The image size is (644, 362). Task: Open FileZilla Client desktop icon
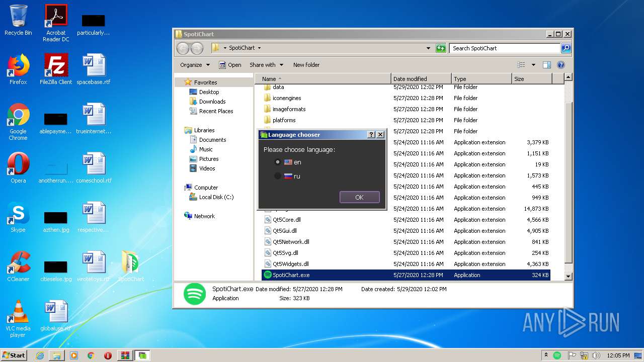(56, 69)
